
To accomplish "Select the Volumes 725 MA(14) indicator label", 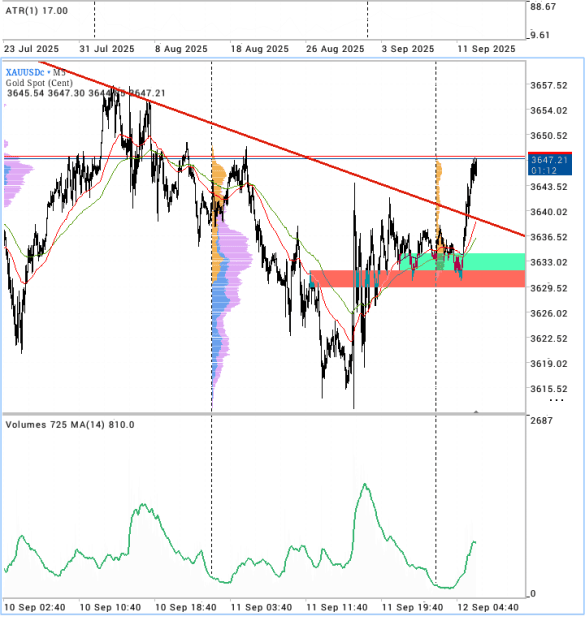I will click(x=70, y=425).
